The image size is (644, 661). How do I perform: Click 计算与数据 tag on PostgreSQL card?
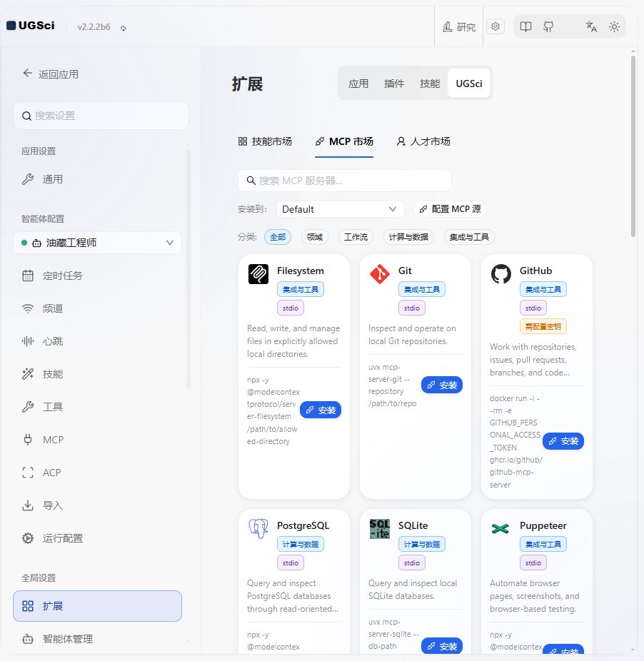(301, 544)
